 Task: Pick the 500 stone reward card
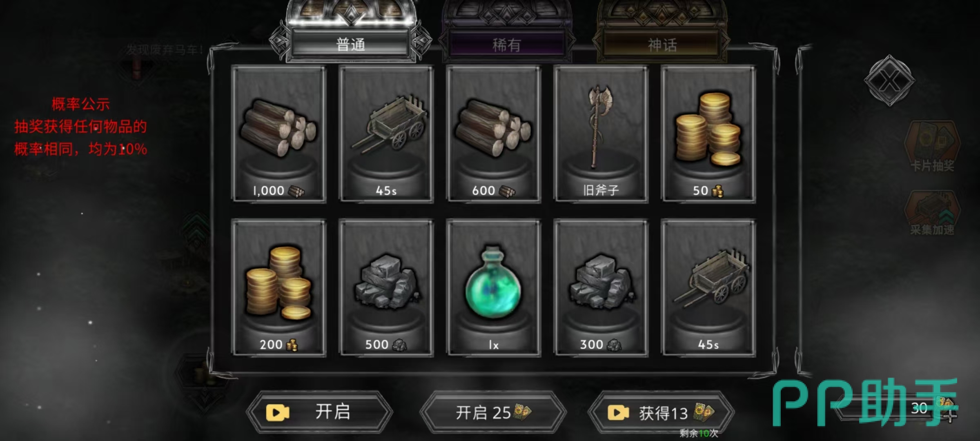click(386, 288)
